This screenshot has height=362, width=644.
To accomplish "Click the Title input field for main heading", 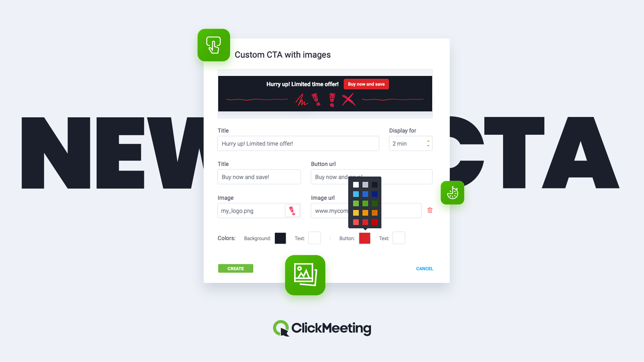I will (x=298, y=143).
